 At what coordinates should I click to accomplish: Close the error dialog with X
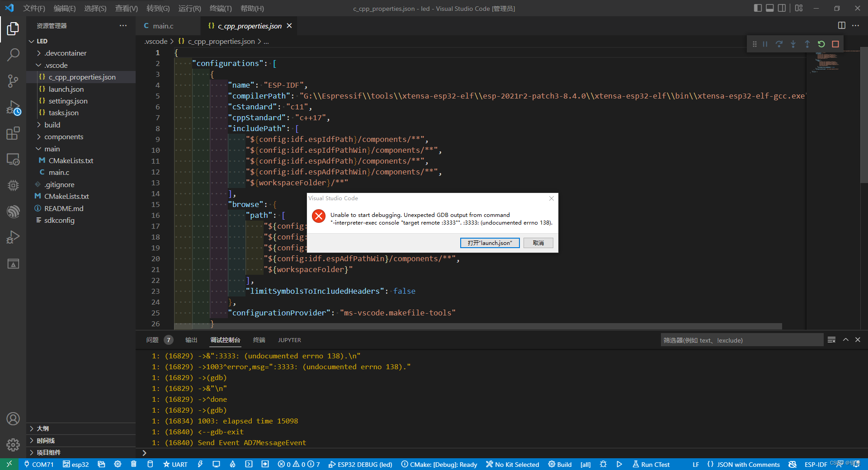click(551, 198)
